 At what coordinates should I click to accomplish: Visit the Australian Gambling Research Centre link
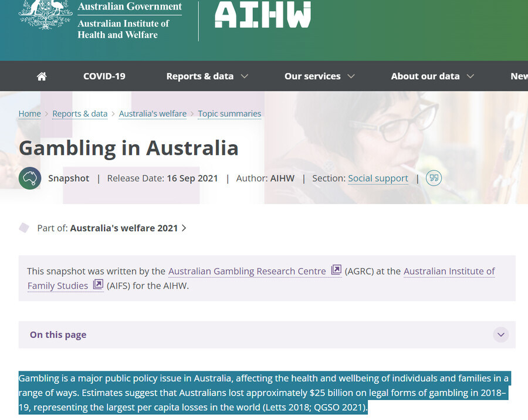[x=247, y=271]
